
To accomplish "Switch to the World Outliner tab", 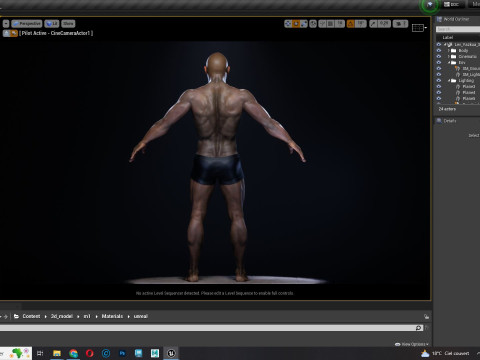I will click(453, 19).
